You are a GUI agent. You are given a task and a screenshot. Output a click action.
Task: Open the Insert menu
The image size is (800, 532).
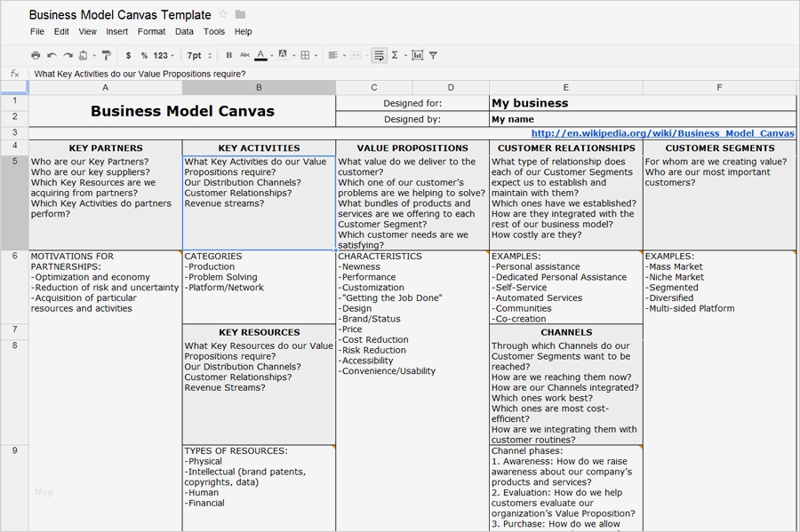(x=116, y=32)
